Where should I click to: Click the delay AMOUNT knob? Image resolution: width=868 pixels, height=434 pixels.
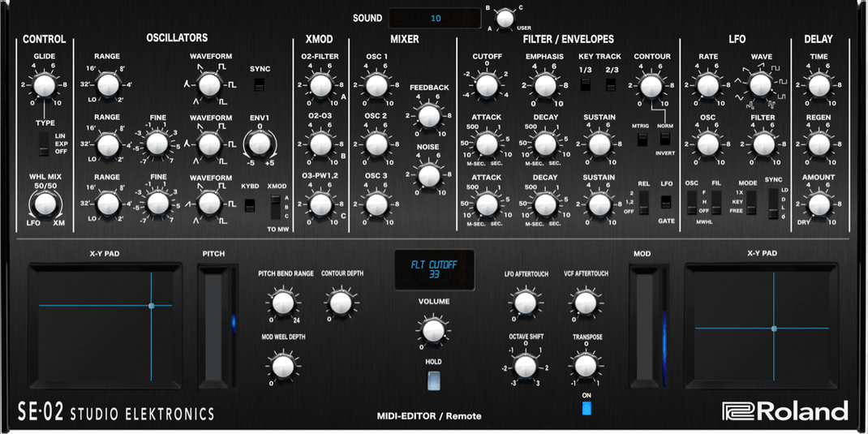click(x=819, y=204)
